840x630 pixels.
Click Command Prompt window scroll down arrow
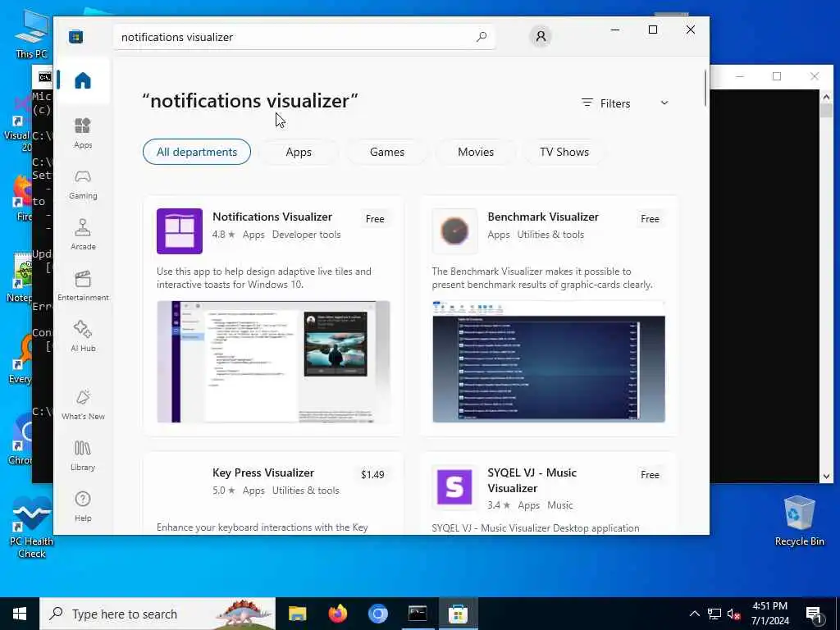click(826, 476)
